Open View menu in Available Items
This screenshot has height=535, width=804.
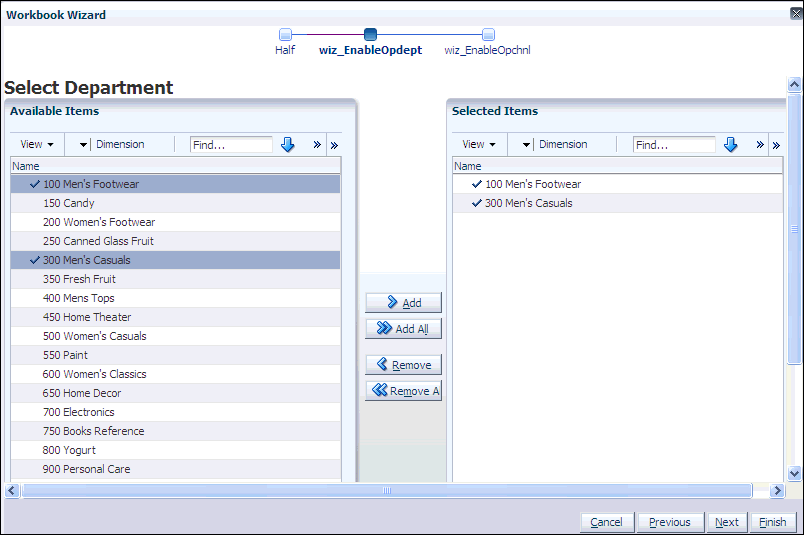point(37,144)
